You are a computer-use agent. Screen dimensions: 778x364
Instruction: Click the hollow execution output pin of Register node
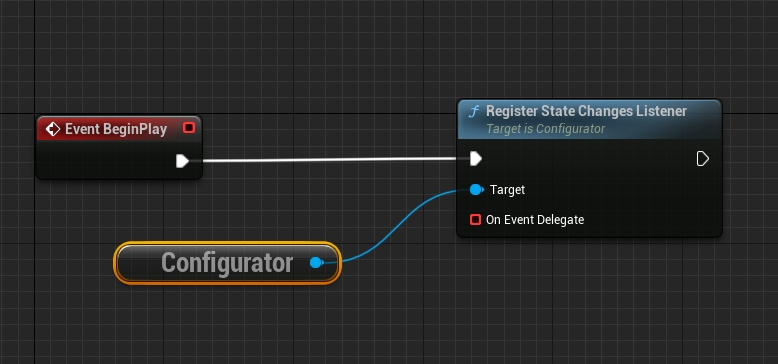[x=703, y=159]
